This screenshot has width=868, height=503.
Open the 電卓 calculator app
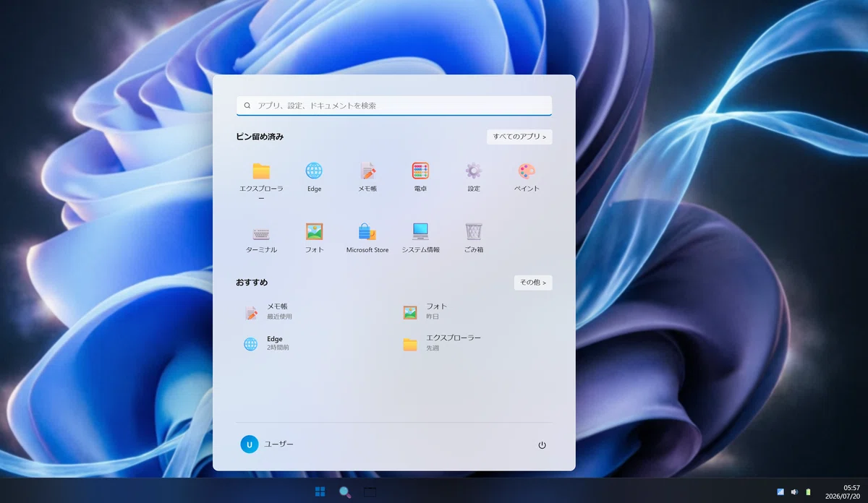pyautogui.click(x=420, y=178)
